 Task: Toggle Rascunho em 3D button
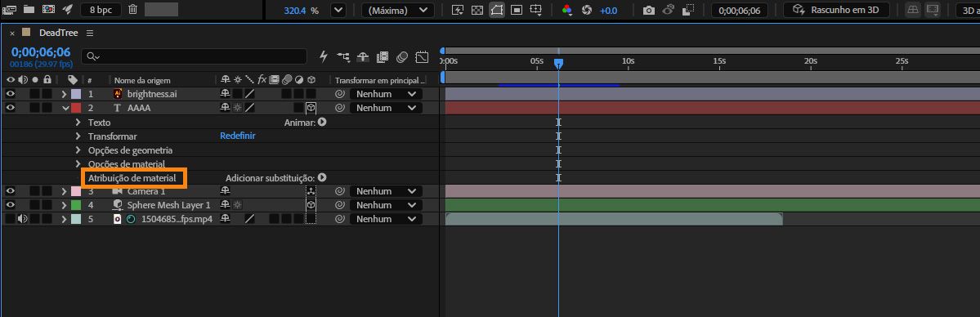click(835, 10)
